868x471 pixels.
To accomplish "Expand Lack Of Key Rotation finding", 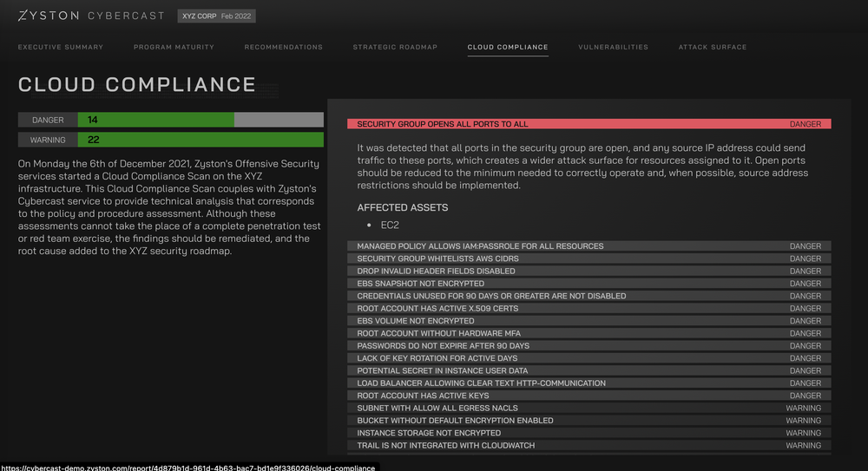I will 589,358.
